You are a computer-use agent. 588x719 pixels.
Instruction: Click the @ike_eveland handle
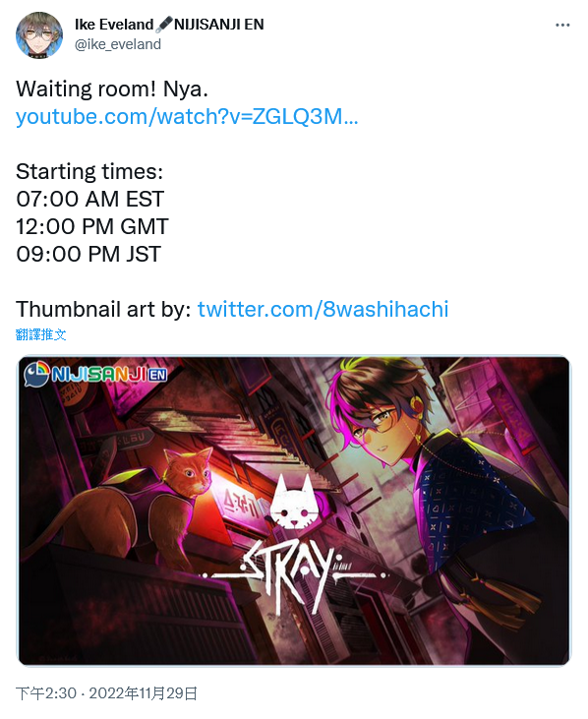(118, 44)
